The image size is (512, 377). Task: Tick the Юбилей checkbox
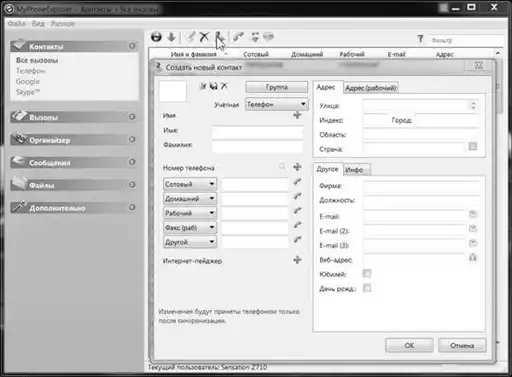pos(367,274)
